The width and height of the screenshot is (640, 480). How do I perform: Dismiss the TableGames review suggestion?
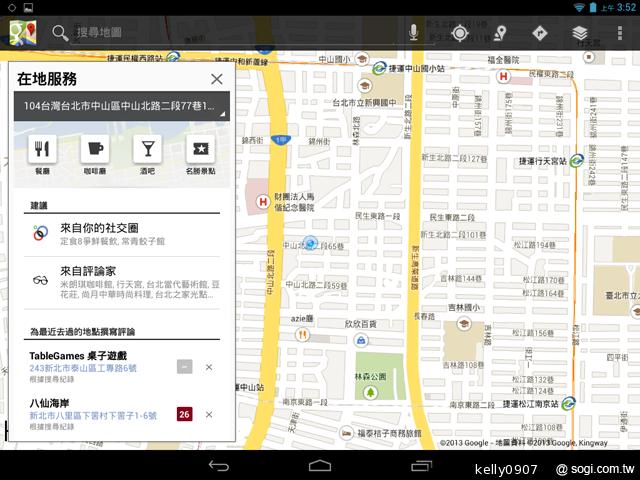[x=209, y=367]
